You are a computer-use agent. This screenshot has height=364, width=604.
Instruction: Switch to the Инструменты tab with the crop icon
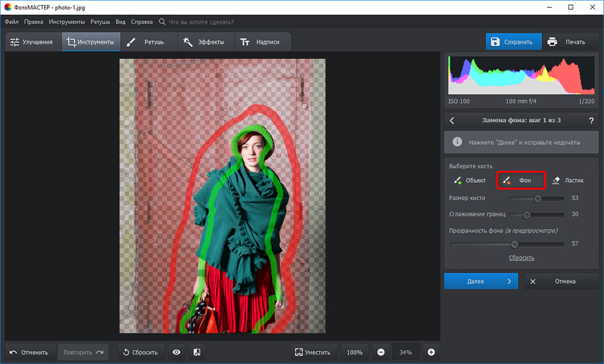pos(91,42)
